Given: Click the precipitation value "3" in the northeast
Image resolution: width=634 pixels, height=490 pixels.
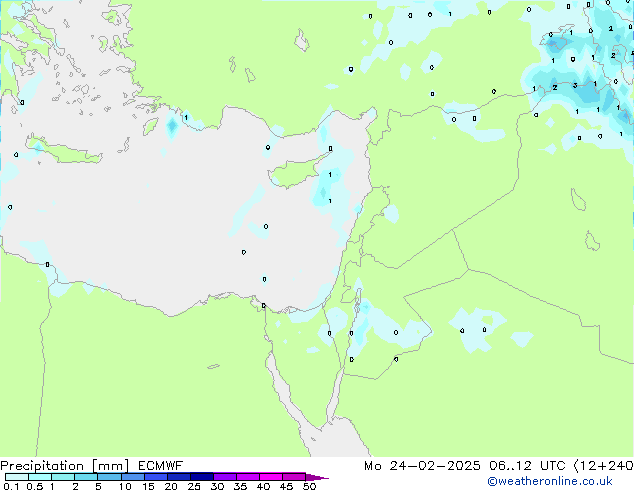Looking at the screenshot, I should 575,85.
